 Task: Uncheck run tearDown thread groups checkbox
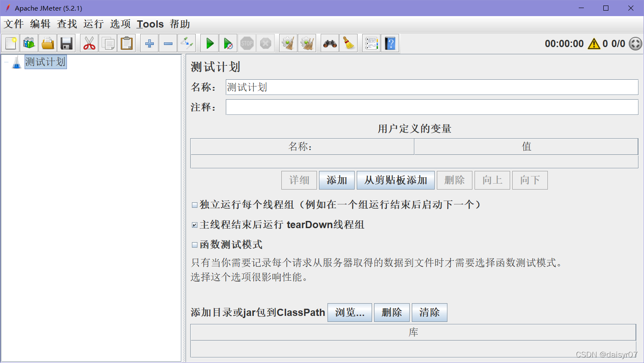click(194, 225)
